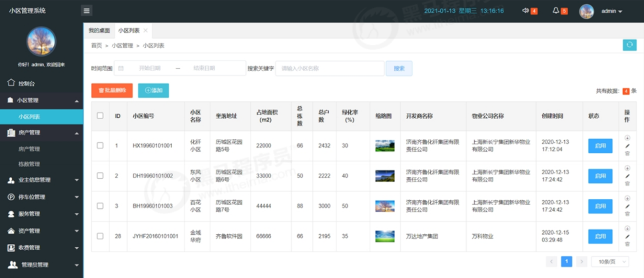Expand the 收费管理 menu arrow
The height and width of the screenshot is (278, 644).
[x=77, y=248]
